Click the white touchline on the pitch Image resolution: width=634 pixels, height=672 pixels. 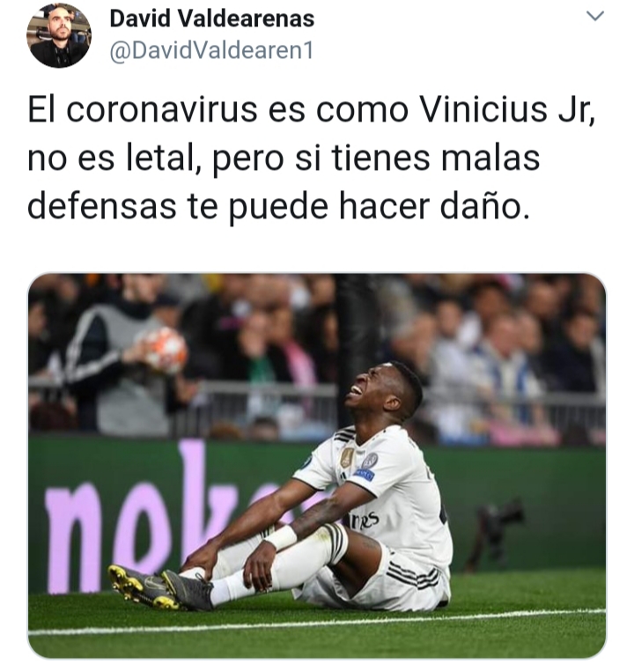click(x=317, y=623)
